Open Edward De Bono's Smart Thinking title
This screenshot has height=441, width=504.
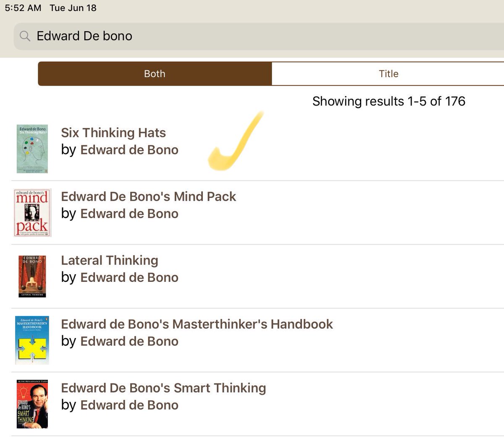[x=164, y=388]
